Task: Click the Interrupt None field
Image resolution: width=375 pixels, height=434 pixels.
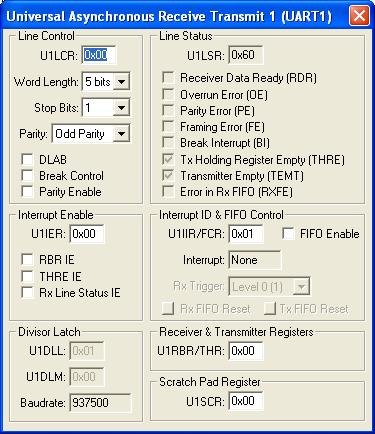Action: [x=255, y=260]
